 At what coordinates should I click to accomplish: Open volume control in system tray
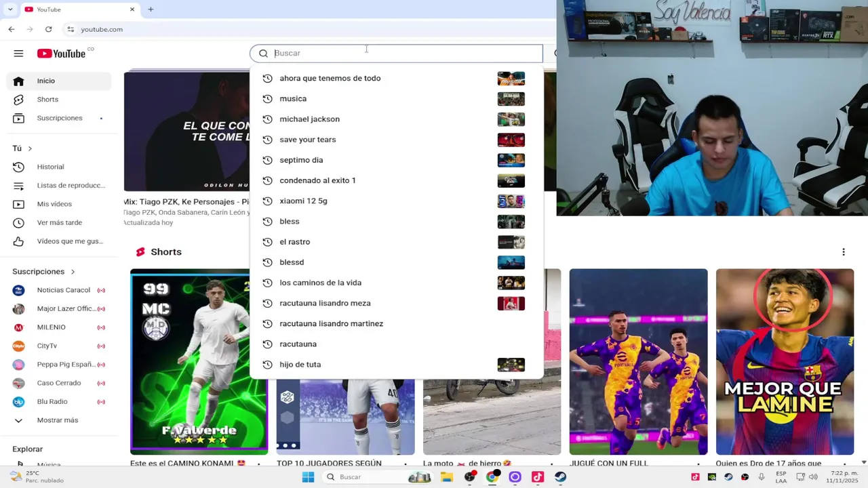coord(812,477)
